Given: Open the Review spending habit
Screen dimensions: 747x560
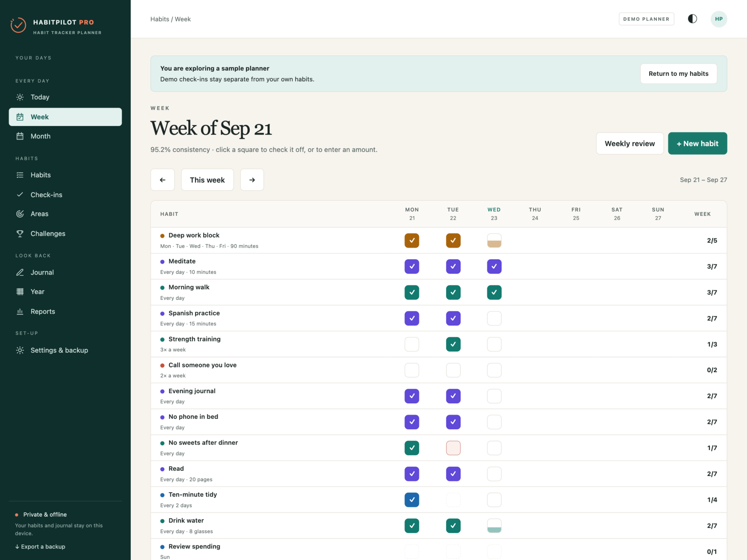Looking at the screenshot, I should (194, 546).
